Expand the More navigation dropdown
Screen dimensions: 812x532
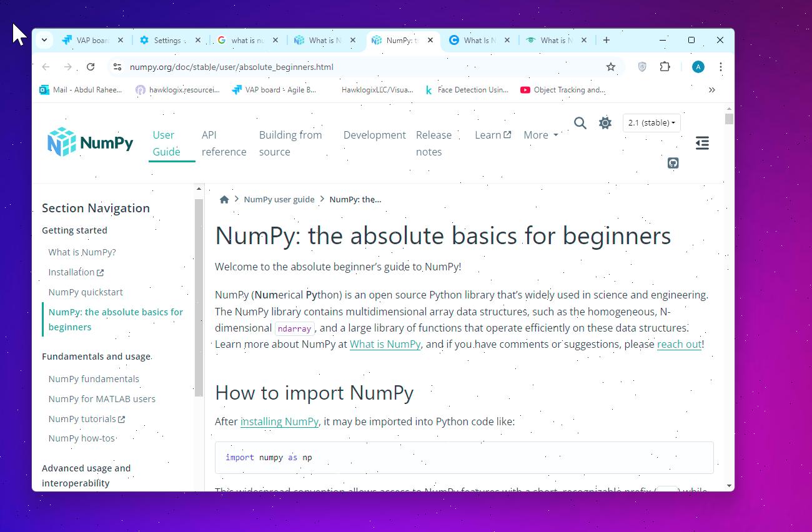tap(541, 135)
